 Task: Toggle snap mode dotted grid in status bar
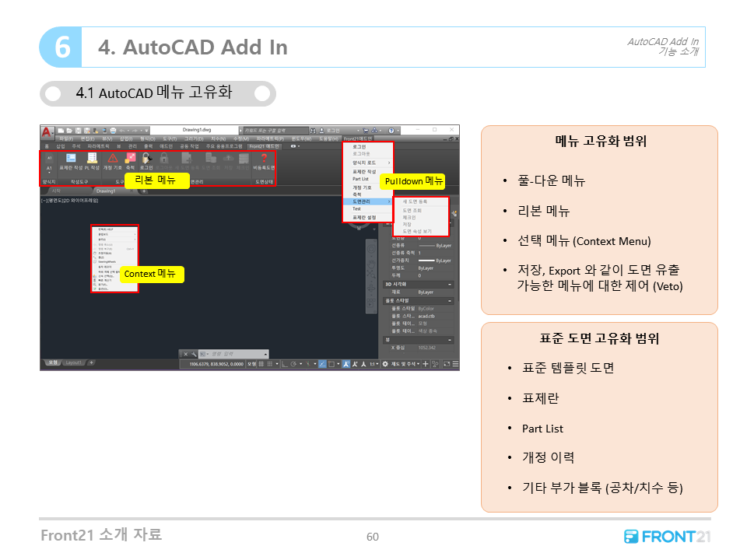(x=270, y=364)
